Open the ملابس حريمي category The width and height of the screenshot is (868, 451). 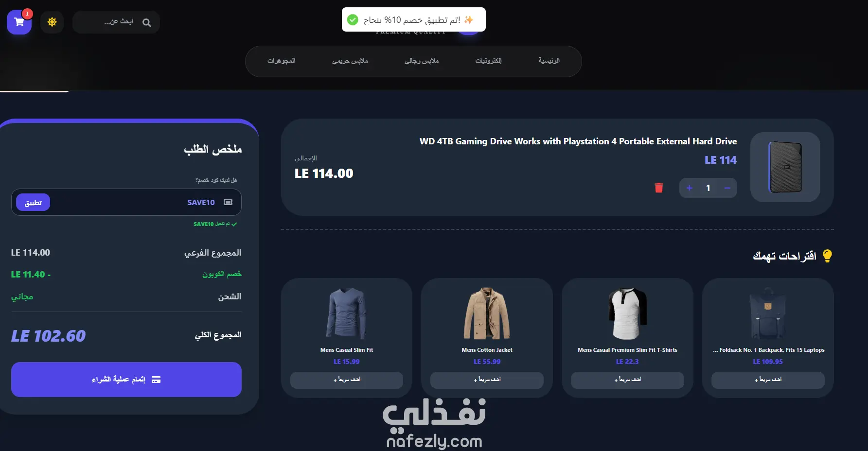coord(350,61)
